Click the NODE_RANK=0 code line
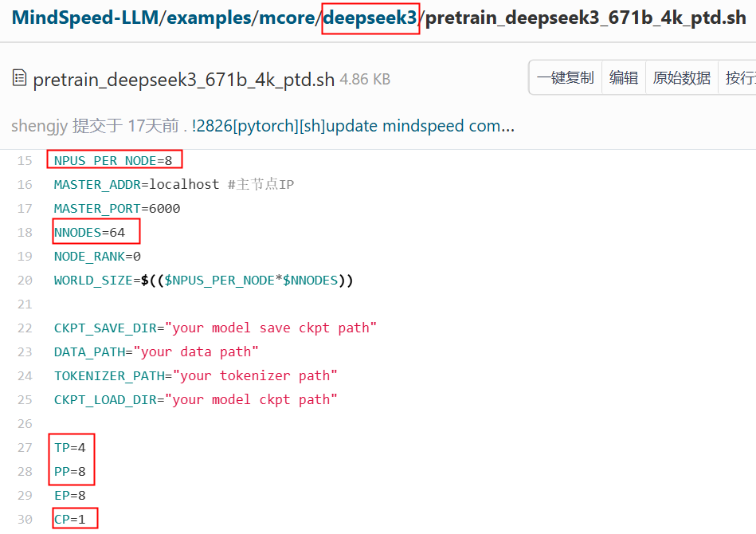 [97, 256]
